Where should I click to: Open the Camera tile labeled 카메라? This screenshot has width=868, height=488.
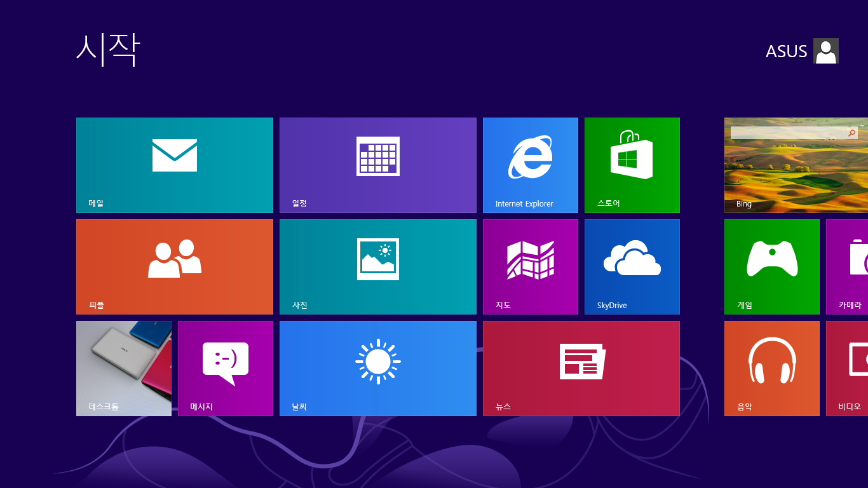(847, 267)
